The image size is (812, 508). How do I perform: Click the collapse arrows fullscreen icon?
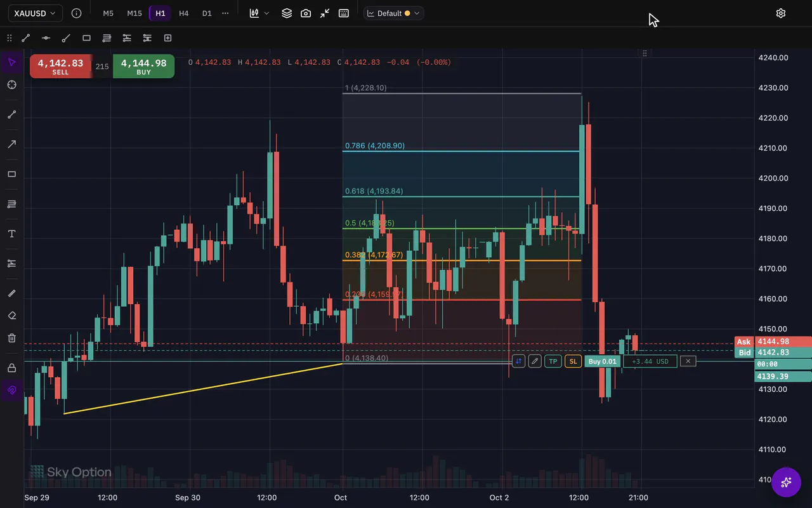click(x=325, y=13)
